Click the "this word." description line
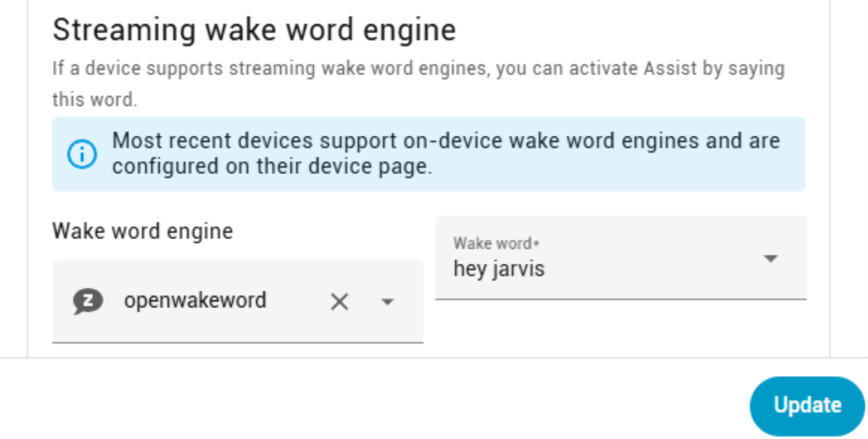868x439 pixels. [x=95, y=100]
